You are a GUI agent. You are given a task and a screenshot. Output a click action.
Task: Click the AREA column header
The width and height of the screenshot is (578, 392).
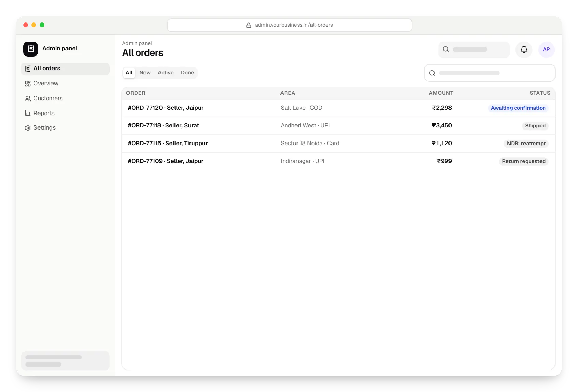point(288,93)
